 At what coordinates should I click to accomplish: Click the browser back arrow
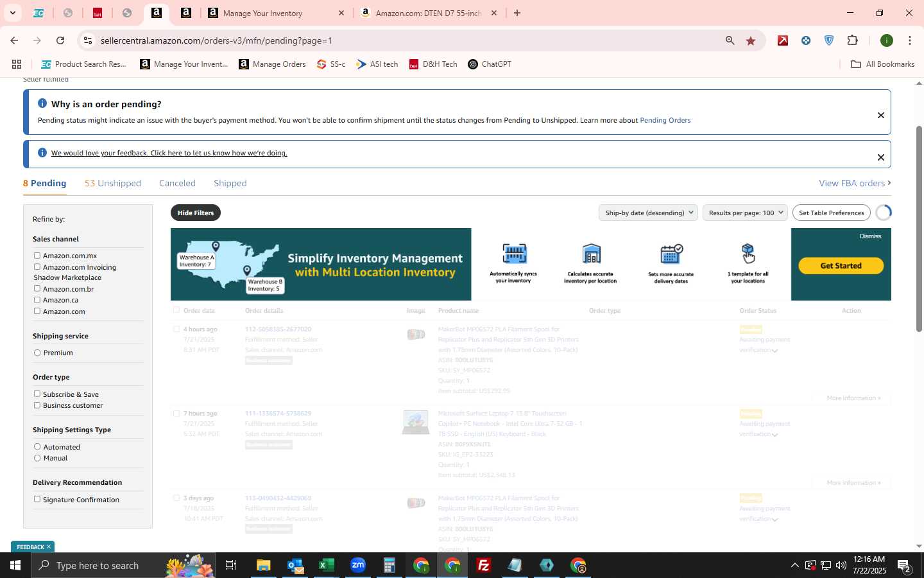(14, 40)
